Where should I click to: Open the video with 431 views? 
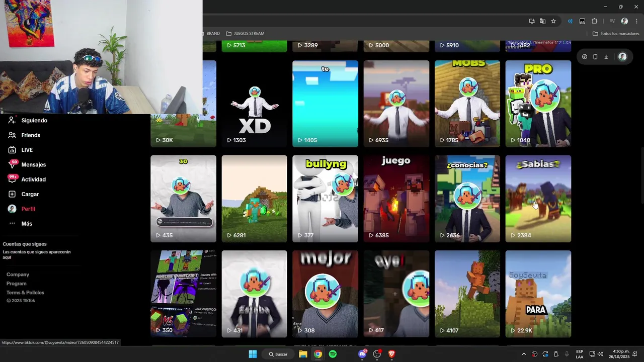[x=254, y=294]
